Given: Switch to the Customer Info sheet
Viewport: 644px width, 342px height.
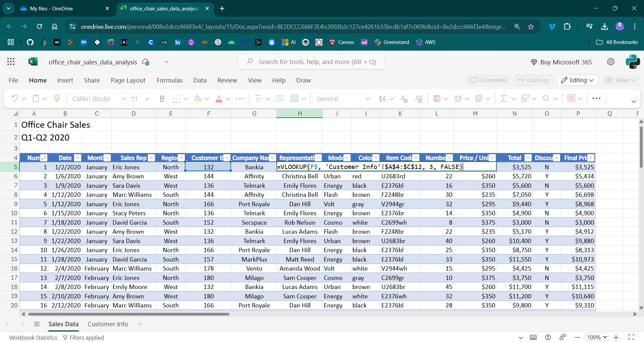Looking at the screenshot, I should click(x=108, y=324).
